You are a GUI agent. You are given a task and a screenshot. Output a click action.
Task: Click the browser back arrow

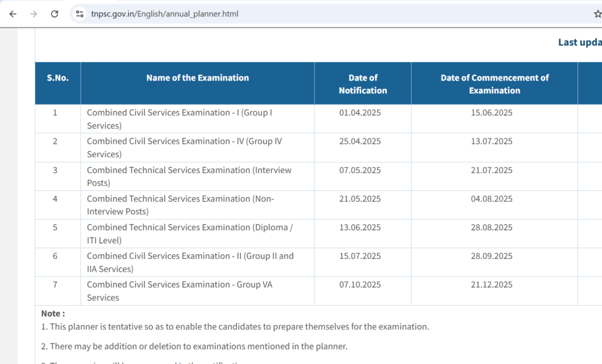[x=13, y=14]
